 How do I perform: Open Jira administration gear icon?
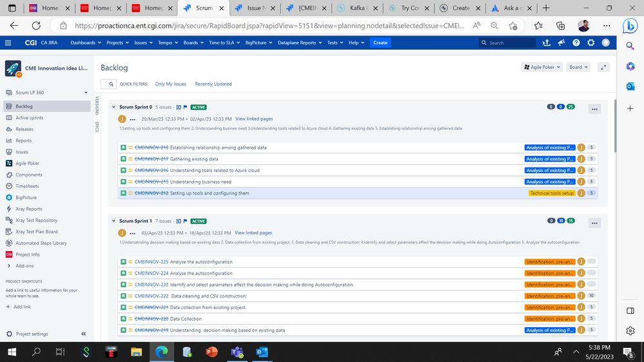tap(591, 43)
